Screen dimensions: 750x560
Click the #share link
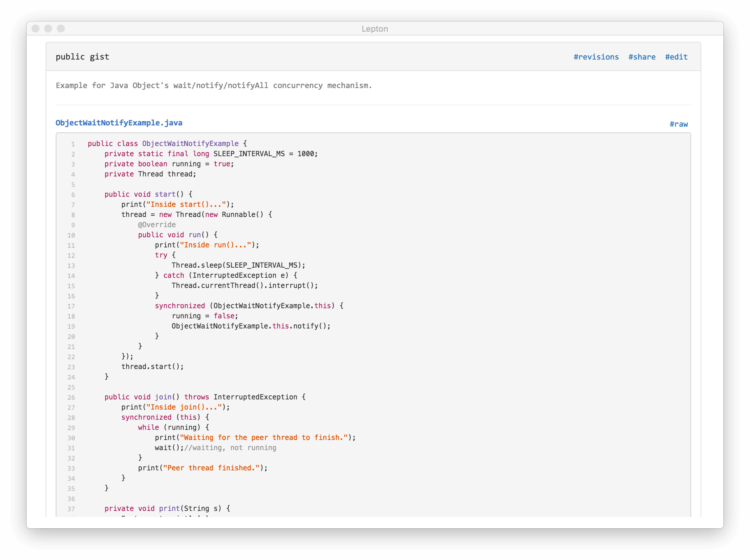(642, 57)
